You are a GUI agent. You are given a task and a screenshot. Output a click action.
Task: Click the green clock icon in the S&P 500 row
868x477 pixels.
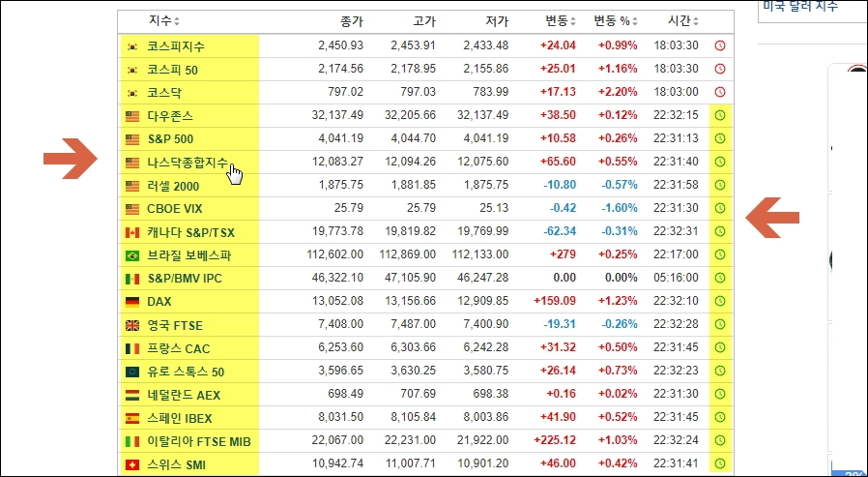pyautogui.click(x=720, y=138)
